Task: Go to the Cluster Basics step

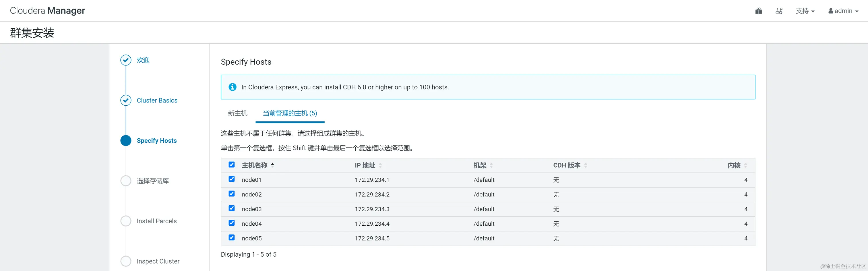Action: pos(157,100)
